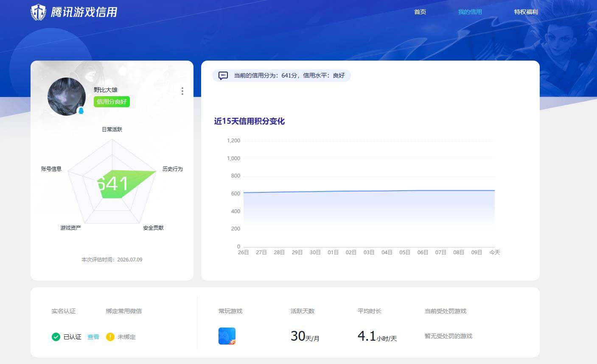Click the yellow unbound warning icon
This screenshot has width=597, height=364.
point(110,337)
